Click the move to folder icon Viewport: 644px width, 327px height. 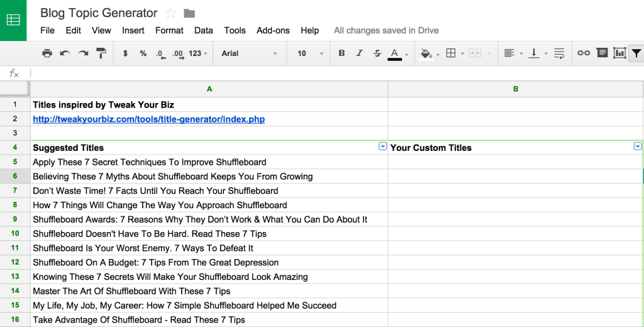click(x=189, y=14)
